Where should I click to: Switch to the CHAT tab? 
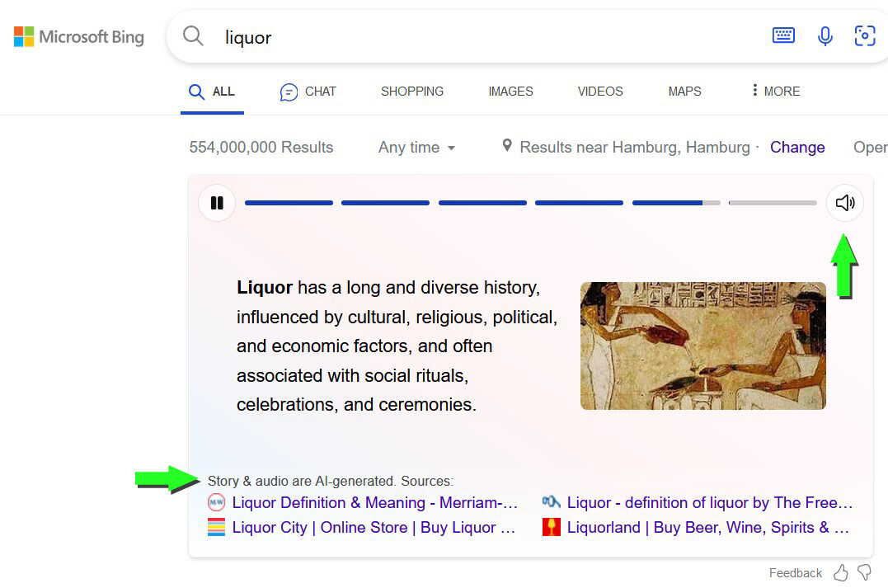tap(308, 92)
